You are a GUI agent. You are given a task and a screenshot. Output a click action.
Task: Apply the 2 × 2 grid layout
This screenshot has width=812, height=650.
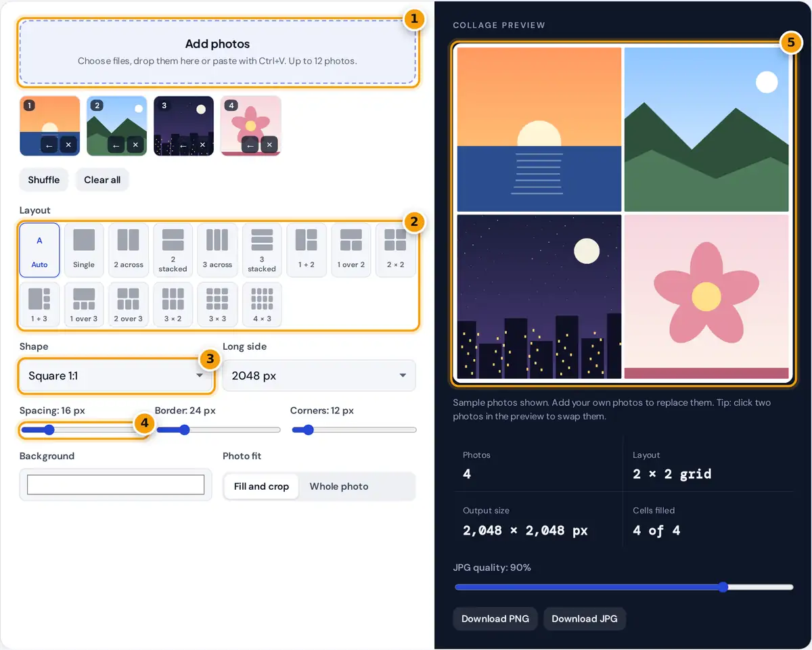(396, 250)
